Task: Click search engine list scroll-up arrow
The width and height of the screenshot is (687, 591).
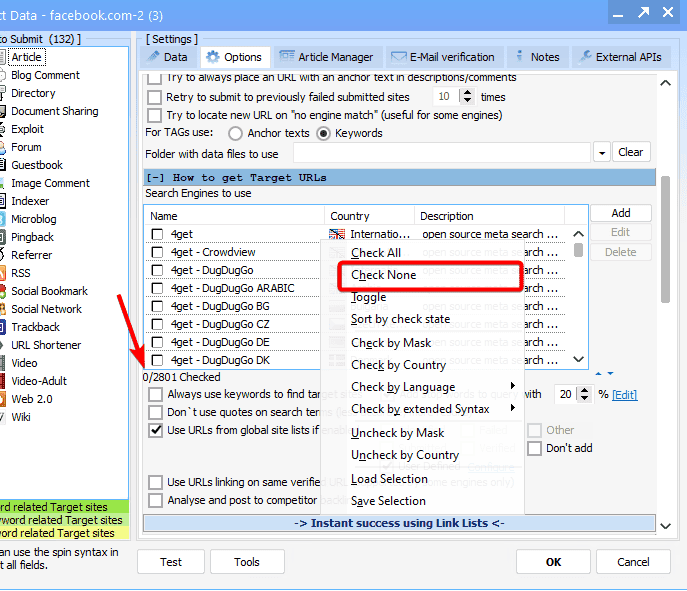Action: point(579,234)
